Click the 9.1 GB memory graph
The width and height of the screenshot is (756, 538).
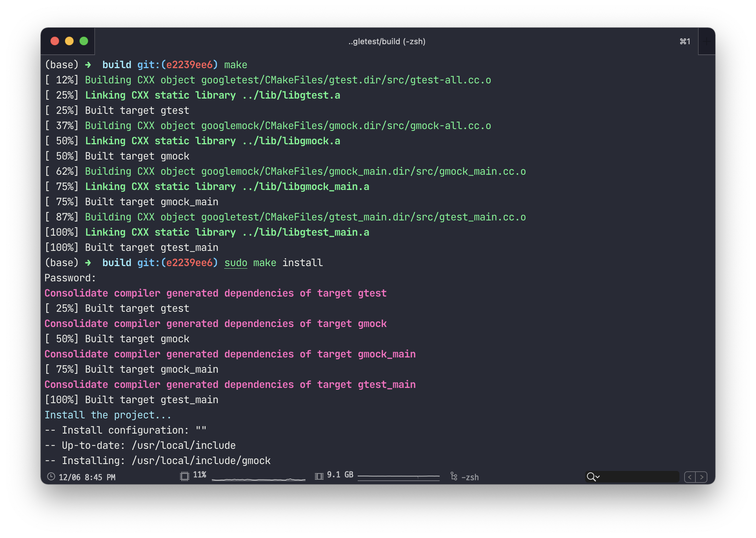[398, 477]
